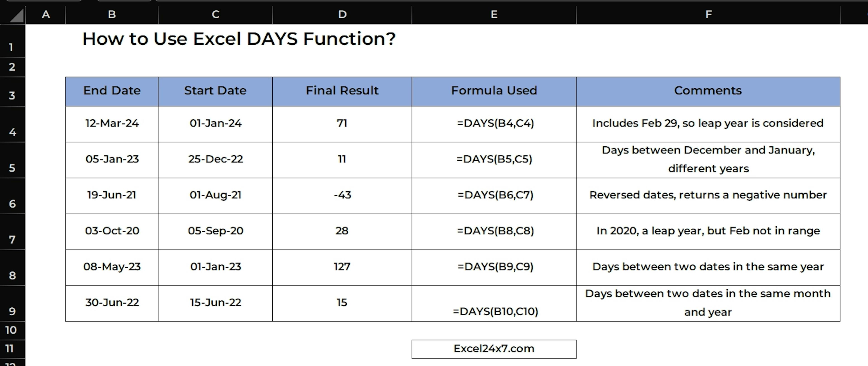The height and width of the screenshot is (366, 868).
Task: Select column F header
Action: (x=708, y=14)
